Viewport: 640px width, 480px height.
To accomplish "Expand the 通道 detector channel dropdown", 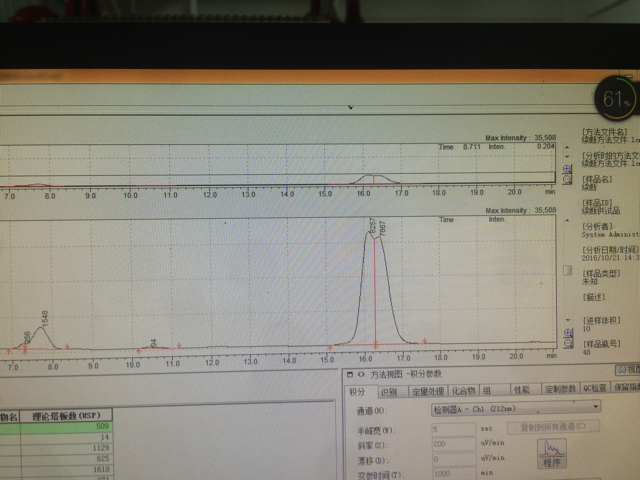I will click(x=516, y=408).
